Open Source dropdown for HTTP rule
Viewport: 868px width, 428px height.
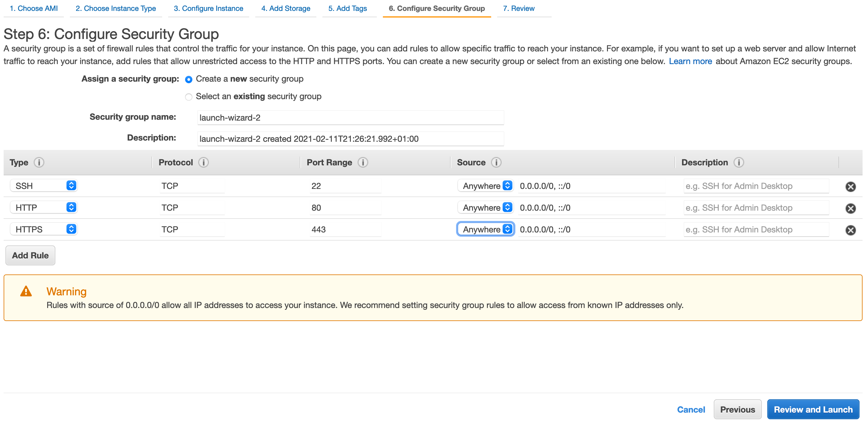coord(485,208)
